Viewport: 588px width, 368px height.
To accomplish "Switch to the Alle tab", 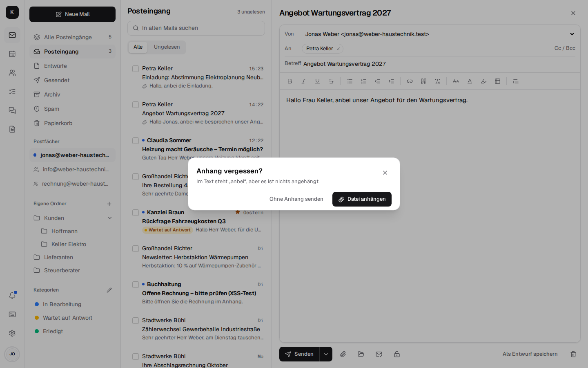I will pyautogui.click(x=138, y=47).
